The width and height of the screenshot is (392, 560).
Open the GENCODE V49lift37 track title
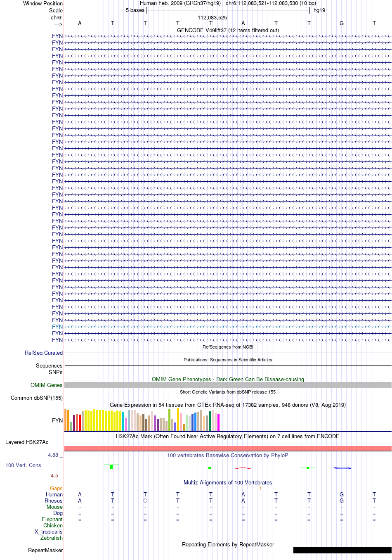[x=228, y=30]
